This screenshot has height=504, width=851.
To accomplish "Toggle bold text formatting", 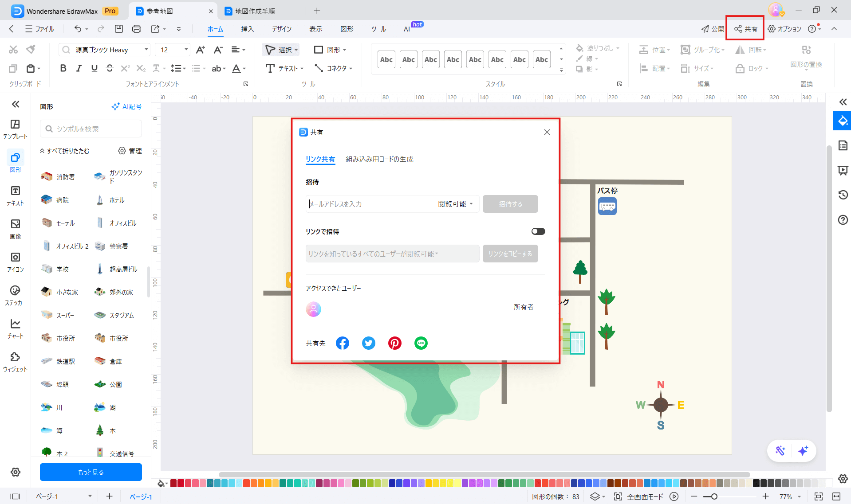I will (x=63, y=68).
